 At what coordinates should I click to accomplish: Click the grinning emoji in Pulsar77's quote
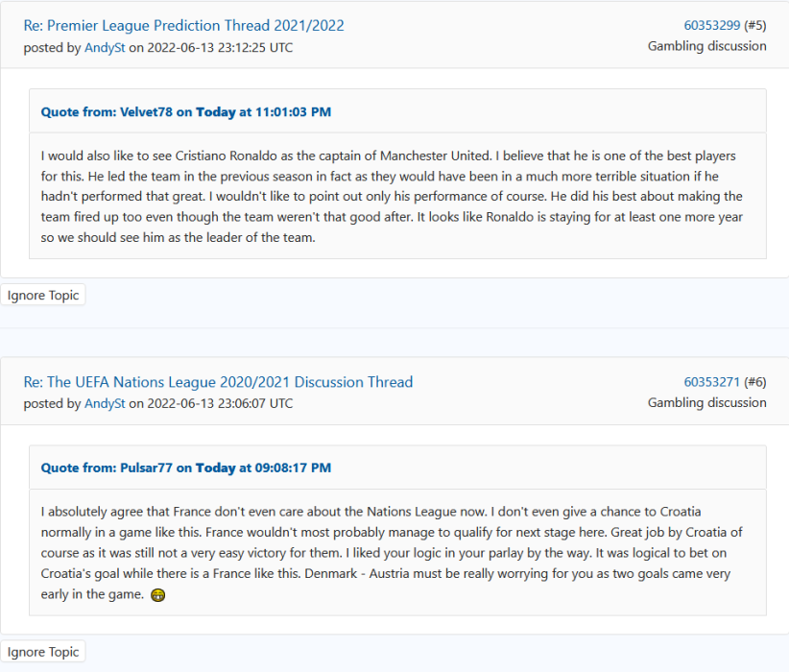point(158,595)
